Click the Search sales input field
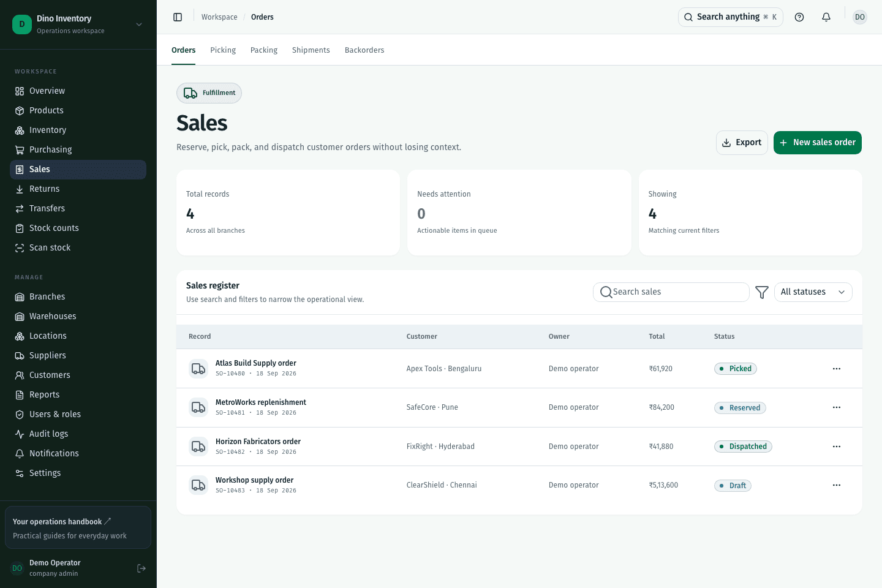882x588 pixels. click(x=671, y=292)
